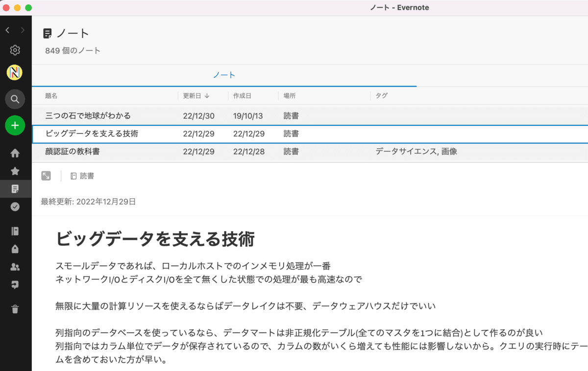588x371 pixels.
Task: Create new note with green plus button
Action: pos(15,126)
